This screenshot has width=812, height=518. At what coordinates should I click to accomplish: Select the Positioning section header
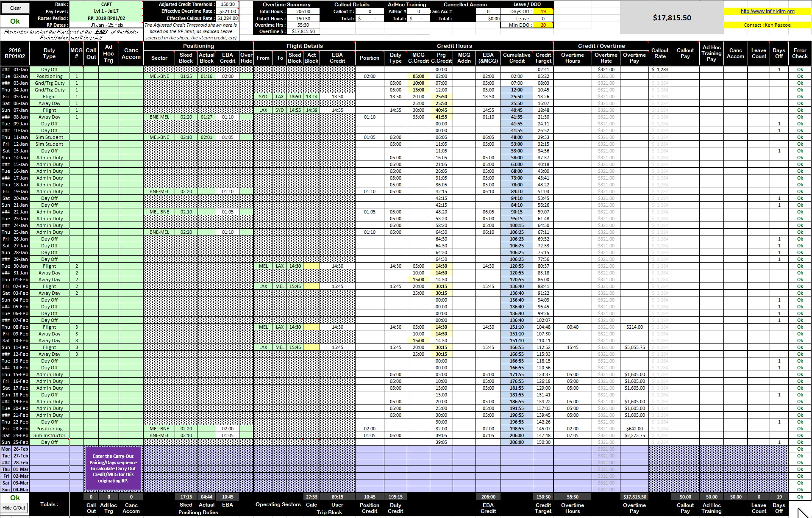[x=198, y=46]
